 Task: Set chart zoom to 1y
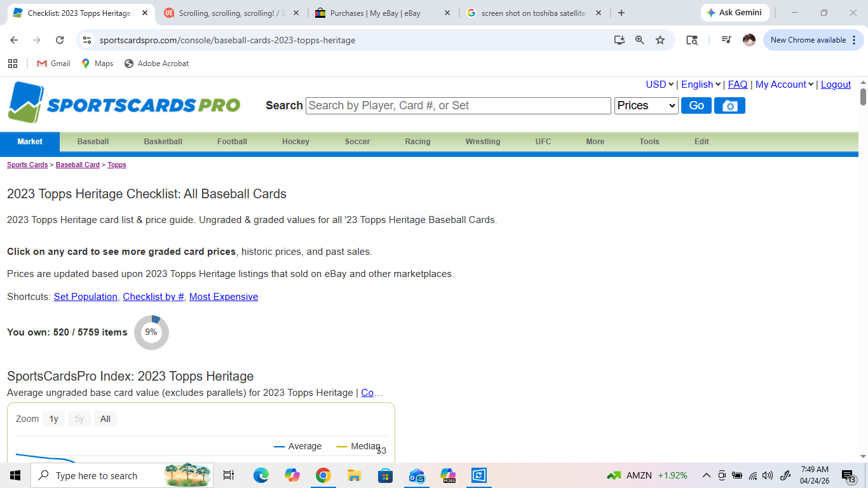point(54,419)
